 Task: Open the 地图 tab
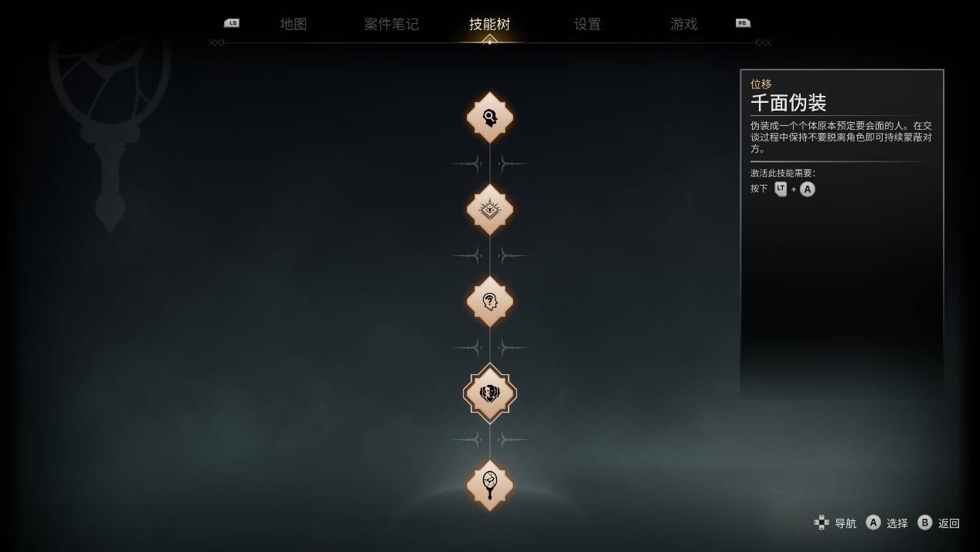pos(294,24)
